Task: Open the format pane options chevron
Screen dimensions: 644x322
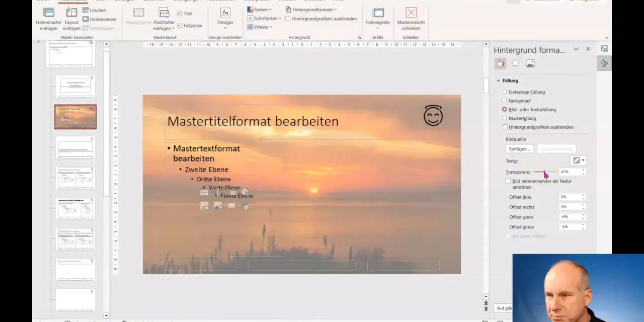Action: pyautogui.click(x=576, y=49)
